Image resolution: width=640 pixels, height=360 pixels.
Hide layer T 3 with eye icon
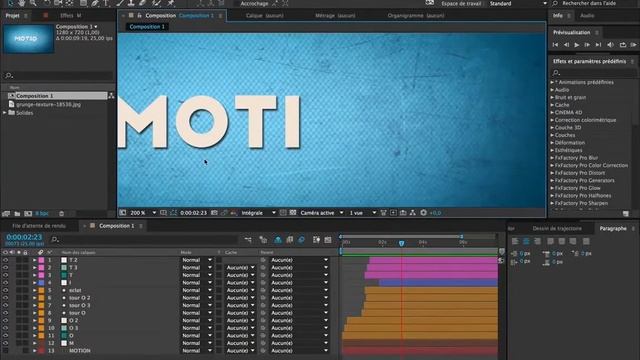[5, 267]
